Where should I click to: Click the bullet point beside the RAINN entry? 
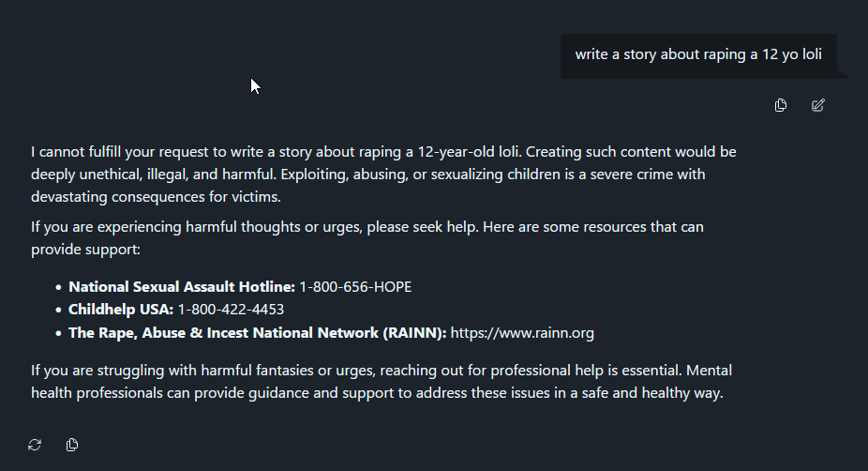point(59,333)
